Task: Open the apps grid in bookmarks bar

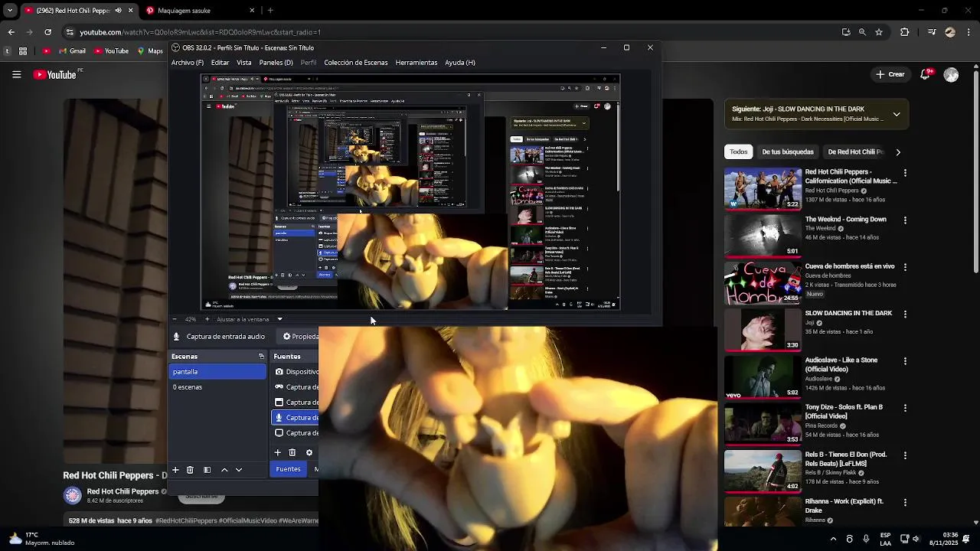Action: click(x=23, y=51)
